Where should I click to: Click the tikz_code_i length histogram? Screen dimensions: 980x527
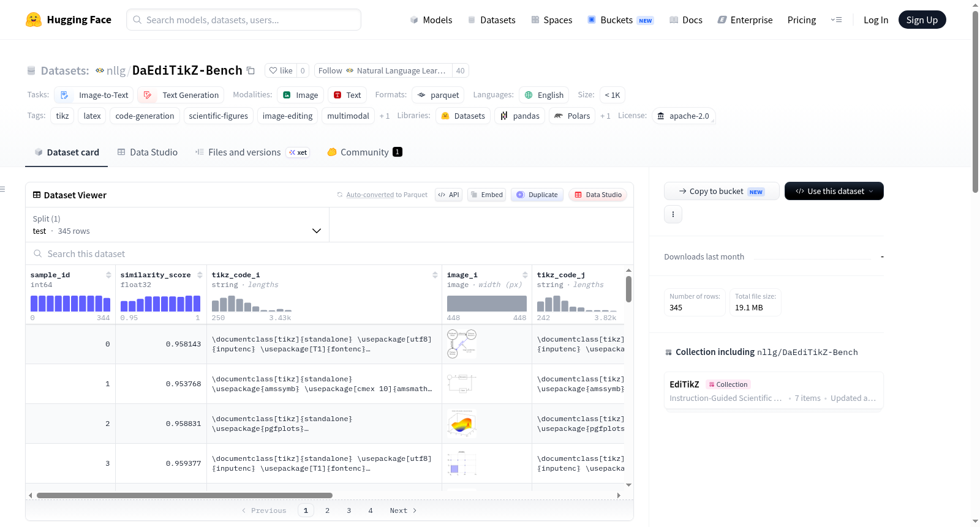pyautogui.click(x=252, y=304)
